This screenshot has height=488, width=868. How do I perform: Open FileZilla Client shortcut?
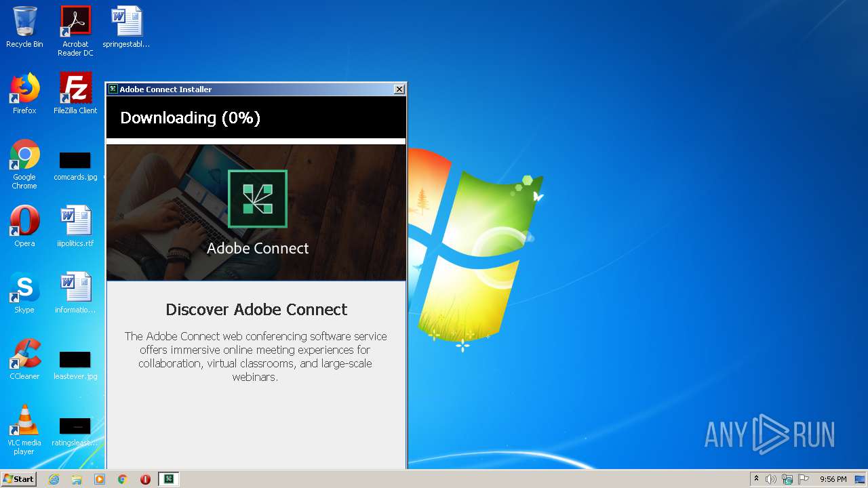75,94
